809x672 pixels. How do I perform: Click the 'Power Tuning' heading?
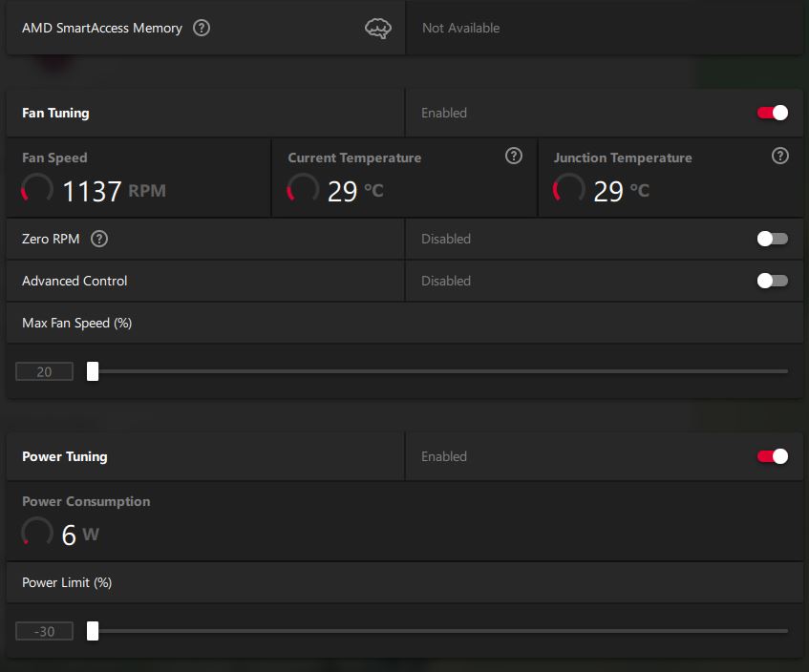[x=65, y=456]
